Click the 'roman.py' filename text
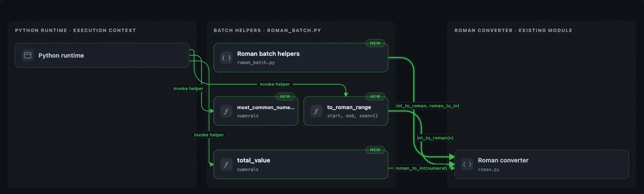 pos(489,169)
